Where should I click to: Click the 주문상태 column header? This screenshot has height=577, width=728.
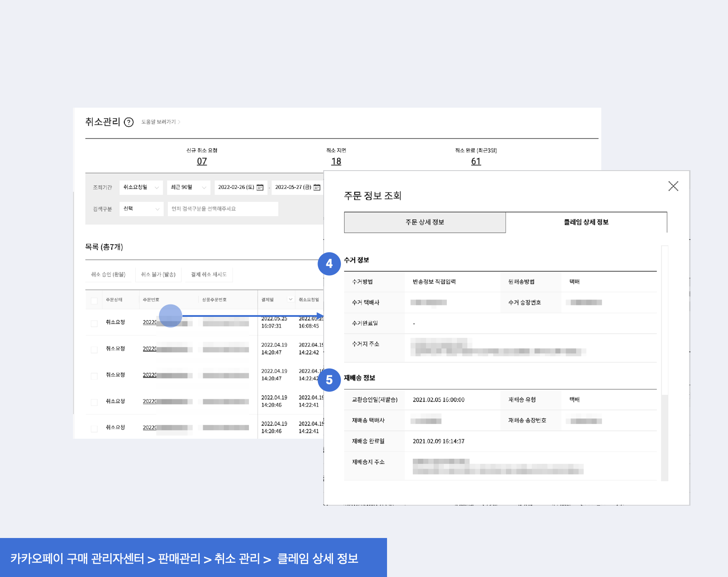point(114,300)
